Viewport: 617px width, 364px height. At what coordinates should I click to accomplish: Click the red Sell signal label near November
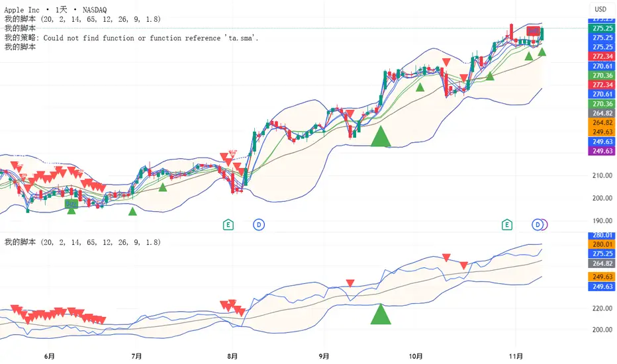point(533,30)
